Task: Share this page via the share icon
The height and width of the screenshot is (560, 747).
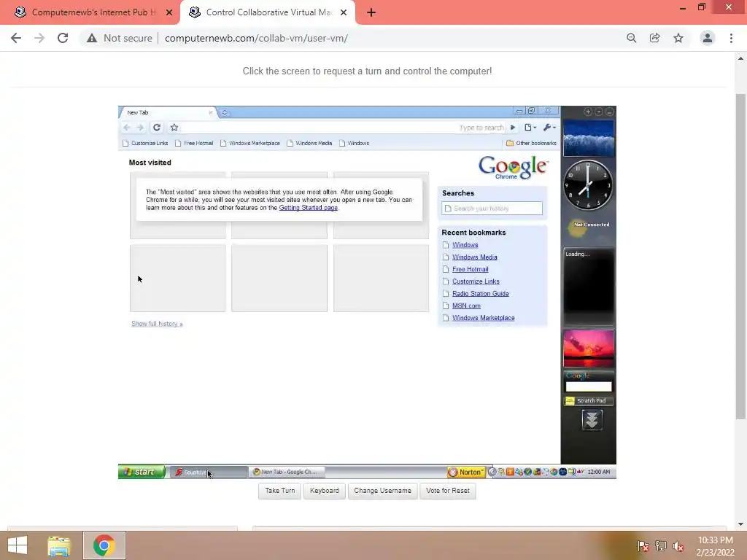Action: point(654,38)
